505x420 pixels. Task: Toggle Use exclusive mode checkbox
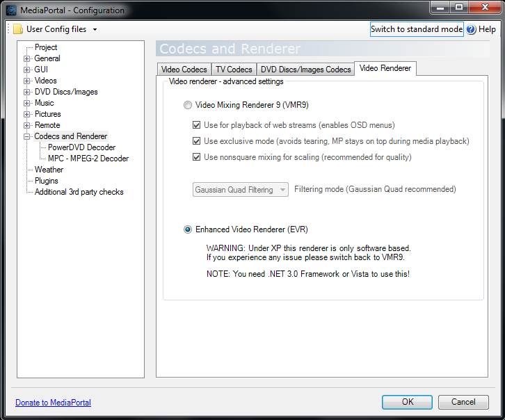pos(196,141)
